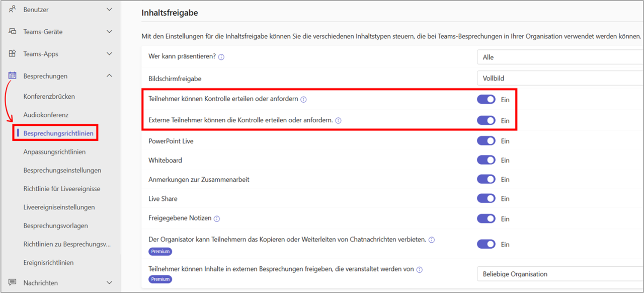Click the Nachrichten chat icon in sidebar
This screenshot has width=644, height=293.
12,282
